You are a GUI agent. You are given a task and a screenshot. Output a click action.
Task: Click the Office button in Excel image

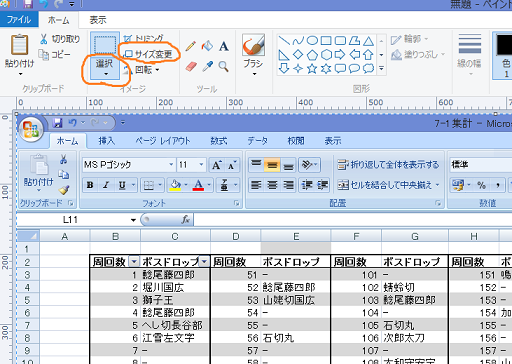tap(31, 130)
